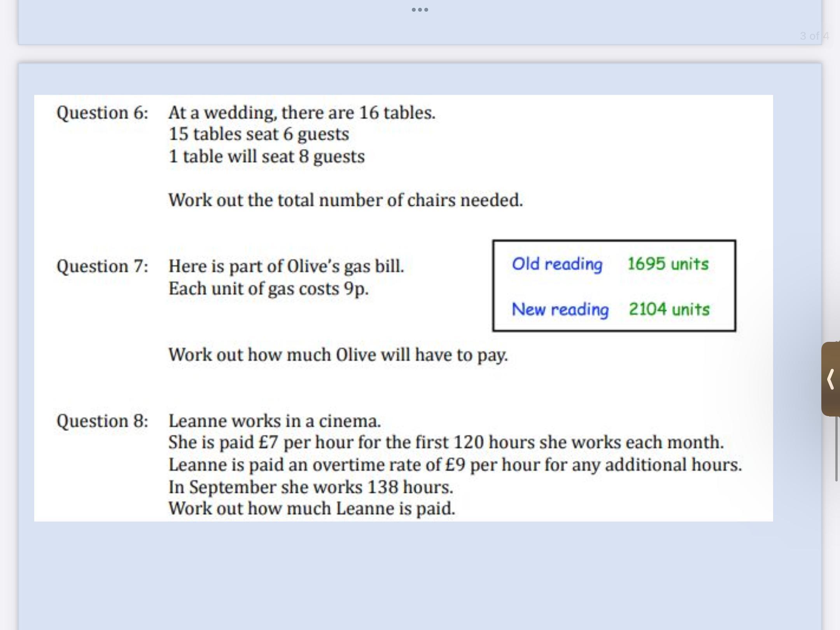
Task: Click 'Work out how much Leanne is paid' line
Action: pos(311,508)
